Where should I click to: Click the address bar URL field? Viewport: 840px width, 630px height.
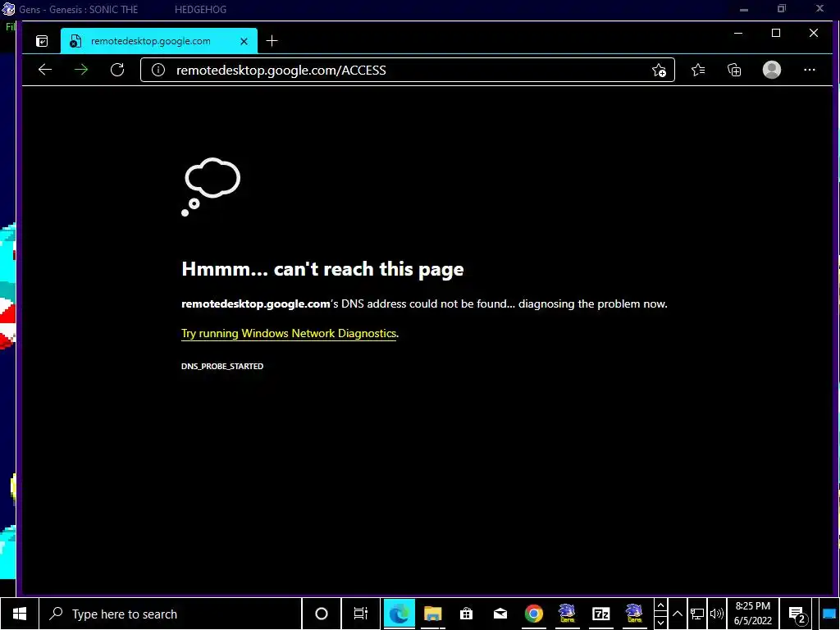(x=407, y=71)
